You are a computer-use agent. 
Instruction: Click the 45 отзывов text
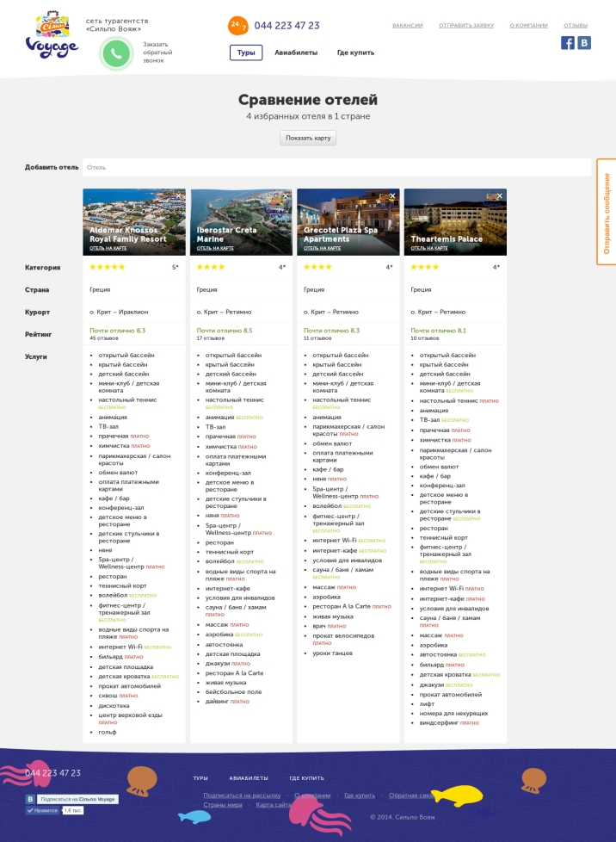pos(103,338)
